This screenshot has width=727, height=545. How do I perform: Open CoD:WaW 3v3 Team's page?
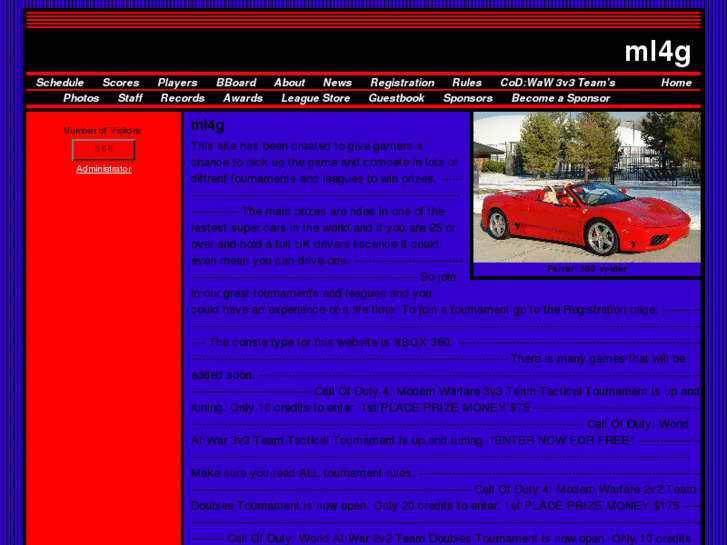557,83
